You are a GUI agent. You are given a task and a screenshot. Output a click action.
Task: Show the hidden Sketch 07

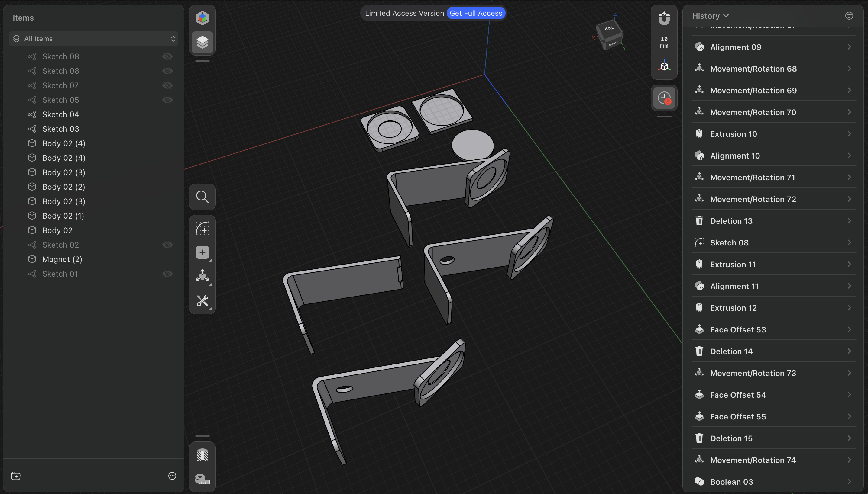[x=167, y=85]
